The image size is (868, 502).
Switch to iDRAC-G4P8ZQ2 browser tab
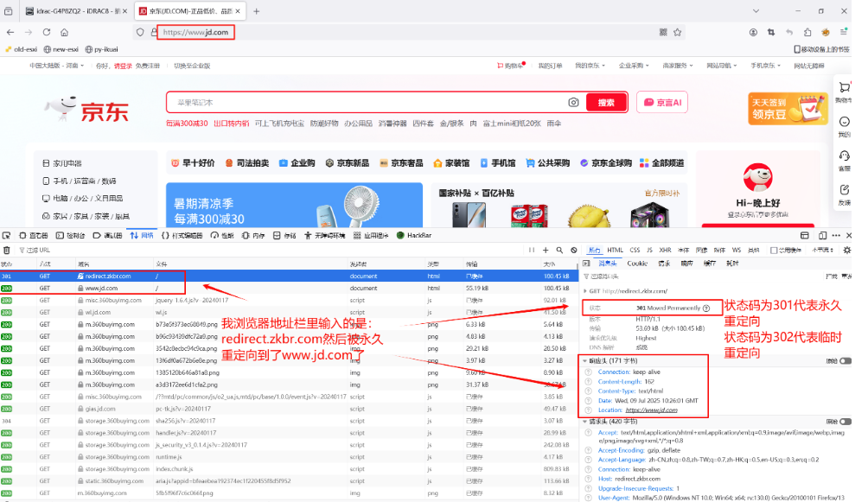75,11
